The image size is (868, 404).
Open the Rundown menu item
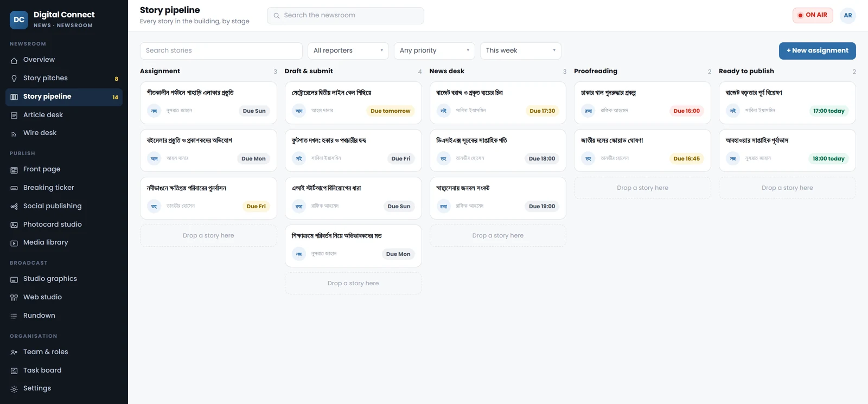click(x=64, y=316)
